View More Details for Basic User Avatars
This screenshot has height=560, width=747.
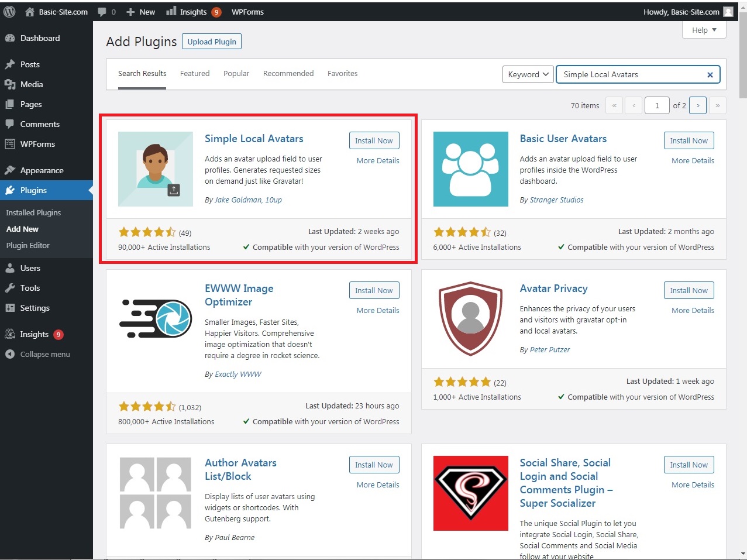tap(693, 160)
